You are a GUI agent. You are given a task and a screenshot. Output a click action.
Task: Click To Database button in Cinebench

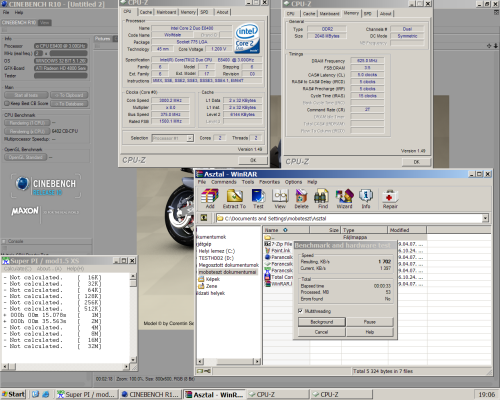[x=69, y=104]
